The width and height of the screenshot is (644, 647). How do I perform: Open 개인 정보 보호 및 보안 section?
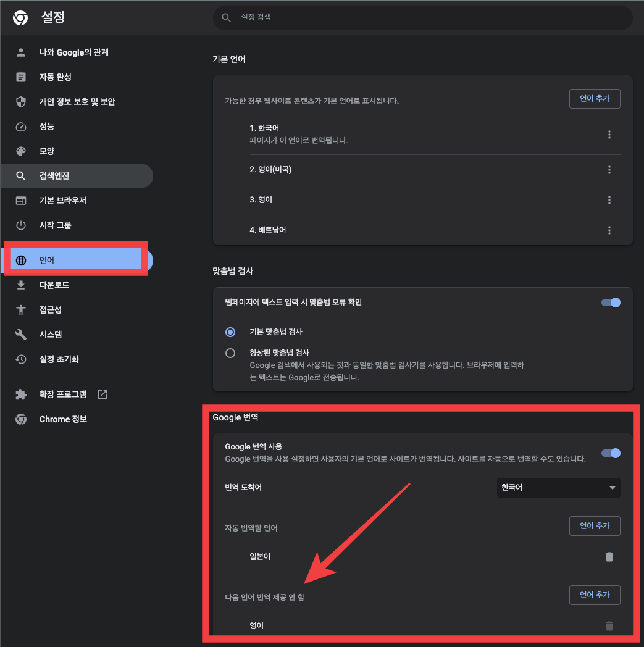tap(77, 102)
